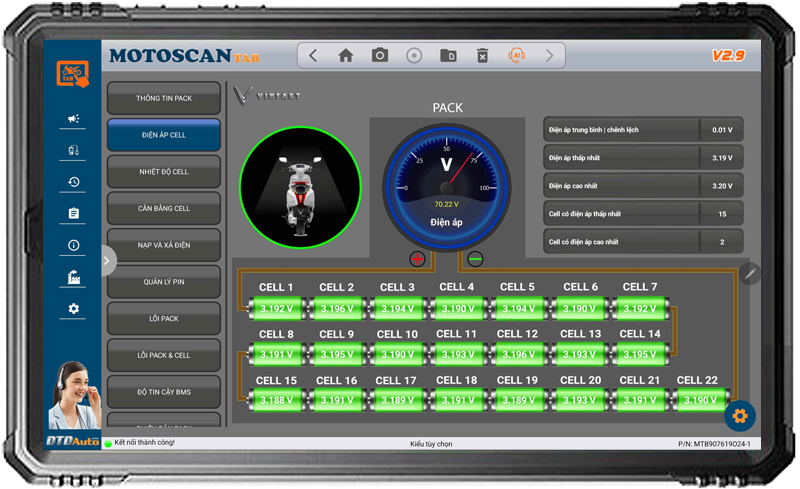Image resolution: width=800 pixels, height=489 pixels.
Task: Select CELL 22 battery indicator
Action: pyautogui.click(x=700, y=400)
